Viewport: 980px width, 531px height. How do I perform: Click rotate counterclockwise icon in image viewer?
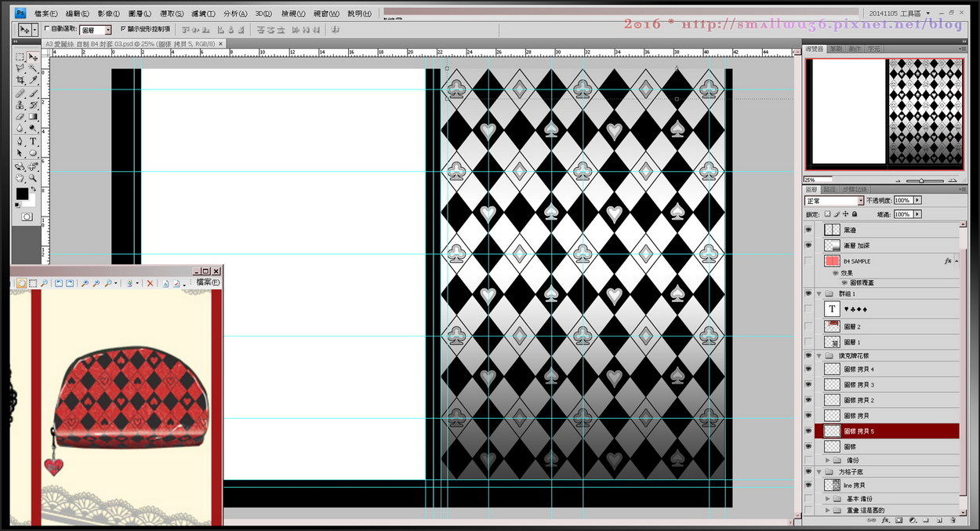pyautogui.click(x=57, y=283)
